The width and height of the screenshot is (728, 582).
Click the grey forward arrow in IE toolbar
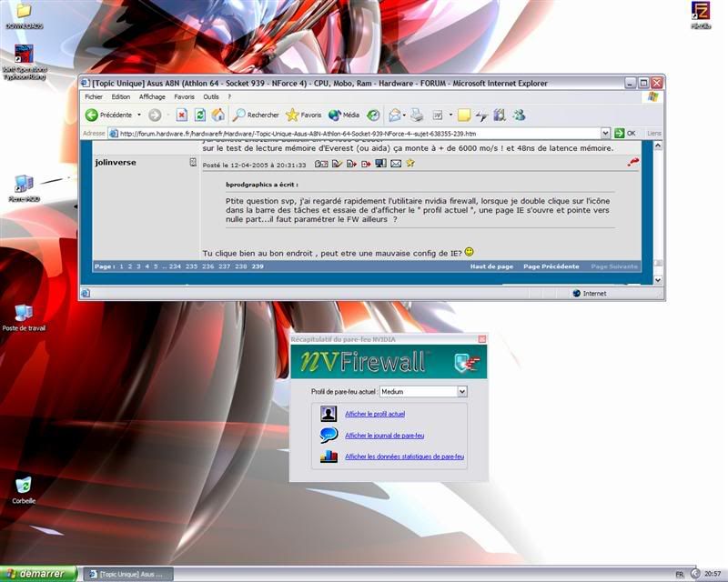click(155, 115)
